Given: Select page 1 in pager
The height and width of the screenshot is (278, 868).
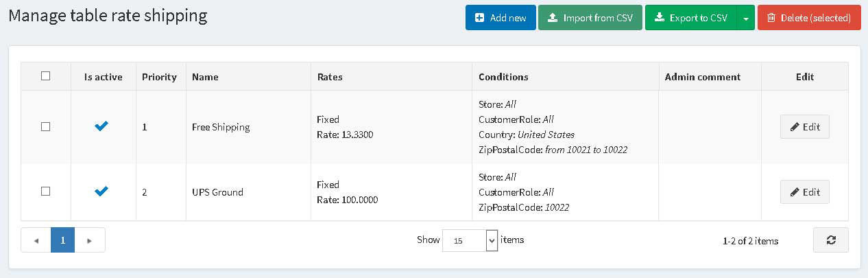Looking at the screenshot, I should (63, 240).
